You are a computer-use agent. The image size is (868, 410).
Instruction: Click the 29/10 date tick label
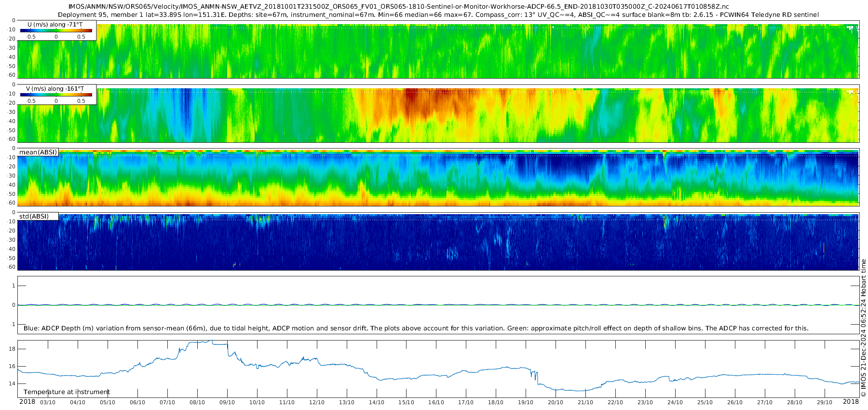click(825, 402)
